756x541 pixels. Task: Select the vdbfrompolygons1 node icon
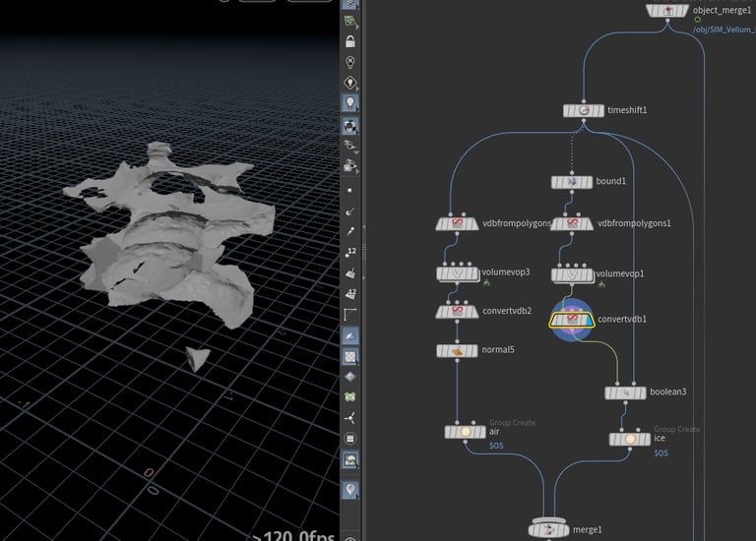coord(572,224)
